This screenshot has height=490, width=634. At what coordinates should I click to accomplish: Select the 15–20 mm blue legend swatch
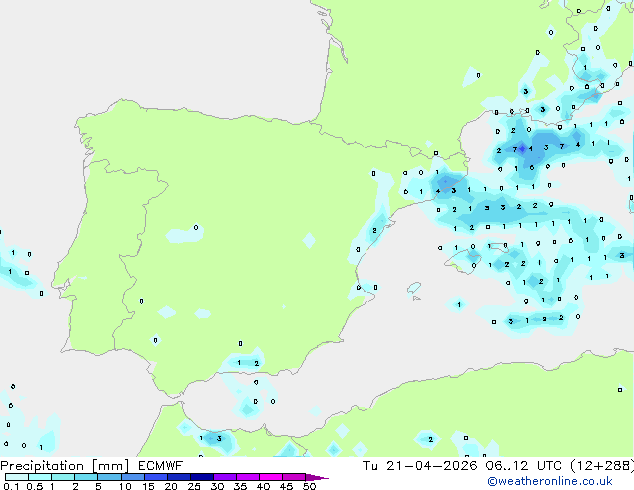tap(156, 477)
